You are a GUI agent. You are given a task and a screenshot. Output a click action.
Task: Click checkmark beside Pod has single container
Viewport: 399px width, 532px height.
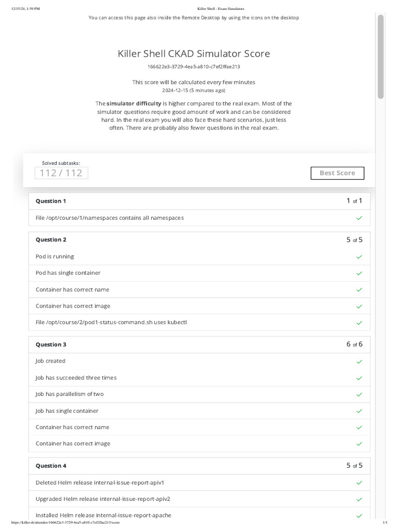tap(359, 273)
